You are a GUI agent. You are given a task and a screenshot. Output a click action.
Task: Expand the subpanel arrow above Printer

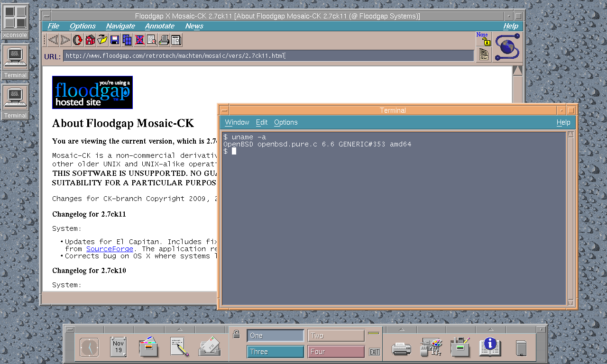(402, 329)
